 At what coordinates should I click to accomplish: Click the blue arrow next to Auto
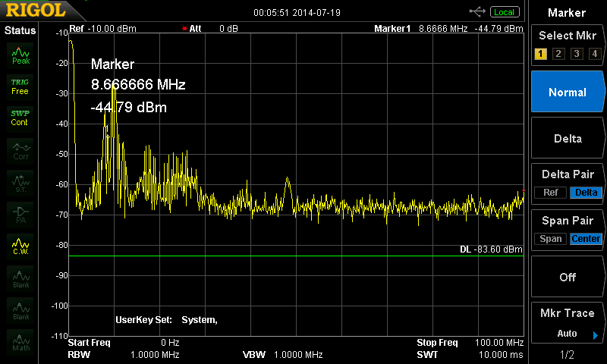pos(596,335)
